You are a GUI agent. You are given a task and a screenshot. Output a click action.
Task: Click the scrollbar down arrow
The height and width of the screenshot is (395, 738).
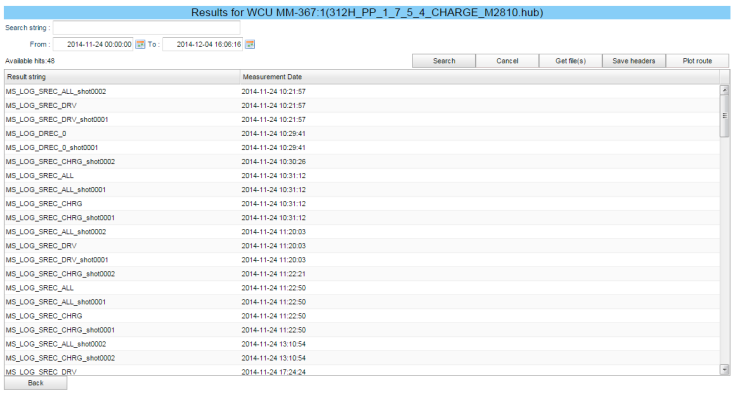[x=725, y=370]
